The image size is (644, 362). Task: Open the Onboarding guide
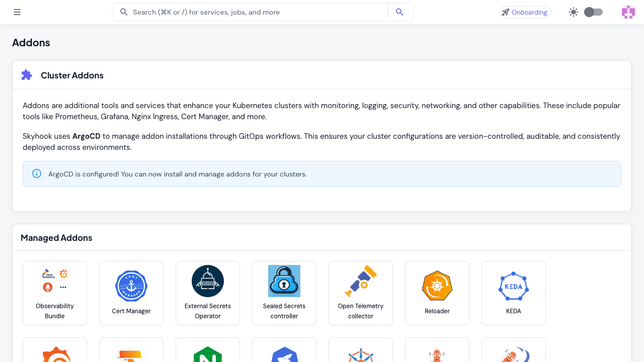click(x=525, y=12)
